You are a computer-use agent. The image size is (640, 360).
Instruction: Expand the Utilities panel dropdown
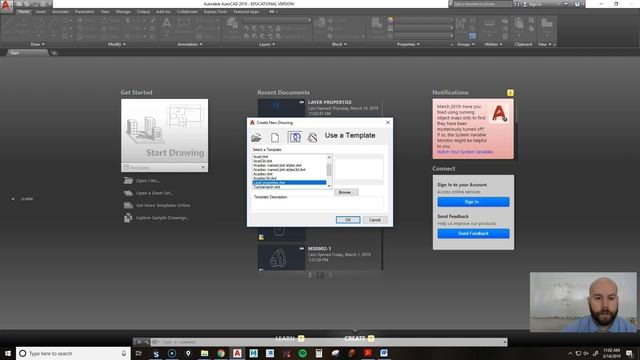(x=493, y=44)
